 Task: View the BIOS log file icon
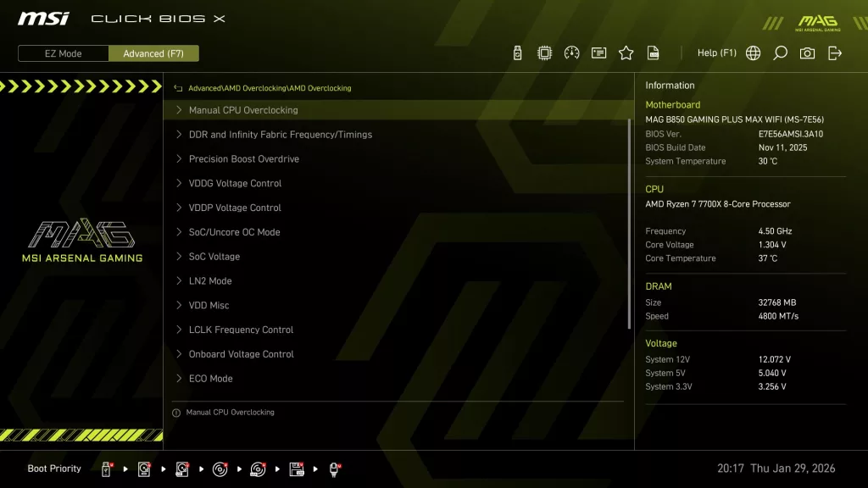654,53
